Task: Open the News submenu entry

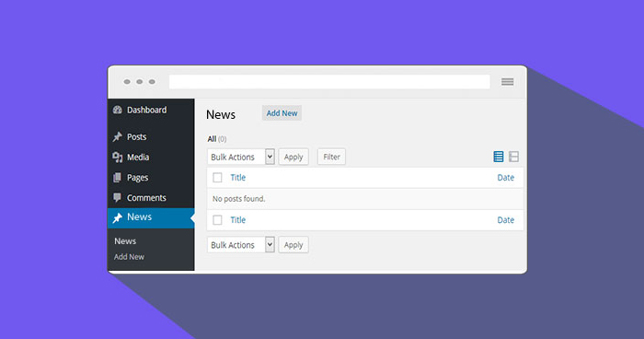Action: click(125, 241)
